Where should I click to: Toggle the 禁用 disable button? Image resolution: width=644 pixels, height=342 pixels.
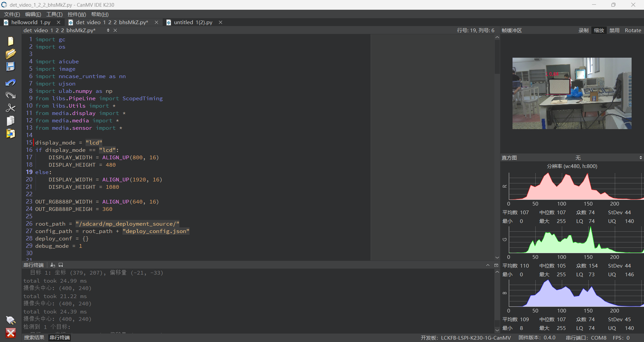(614, 30)
